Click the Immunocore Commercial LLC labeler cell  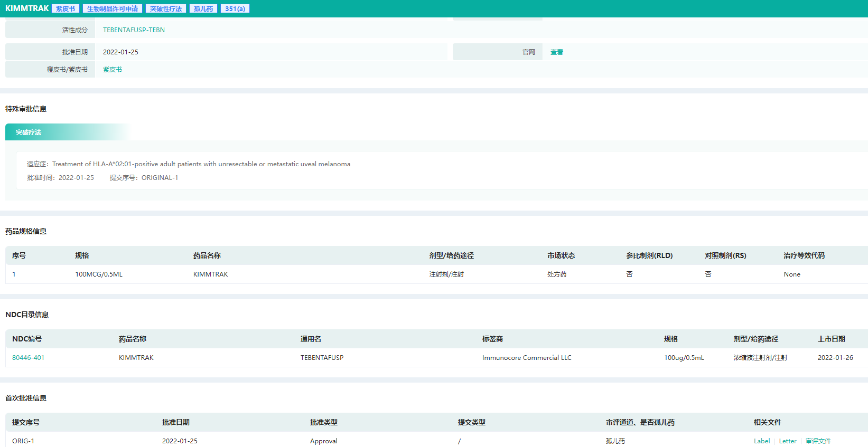click(526, 358)
